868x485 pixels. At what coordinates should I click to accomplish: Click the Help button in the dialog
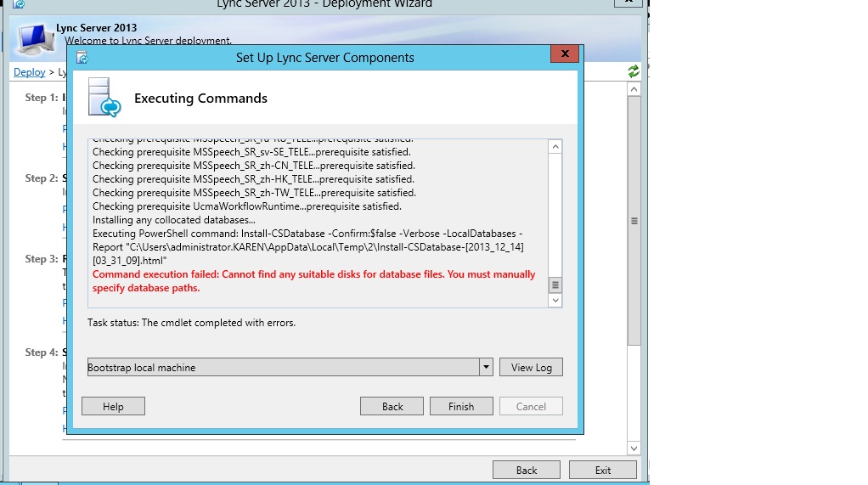tap(113, 407)
